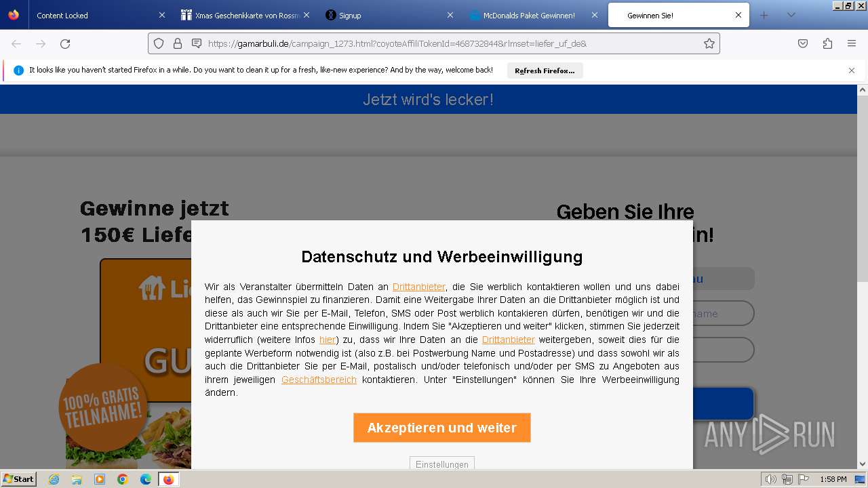Launch Internet Explorer from taskbar
Image resolution: width=868 pixels, height=488 pixels.
tap(54, 479)
